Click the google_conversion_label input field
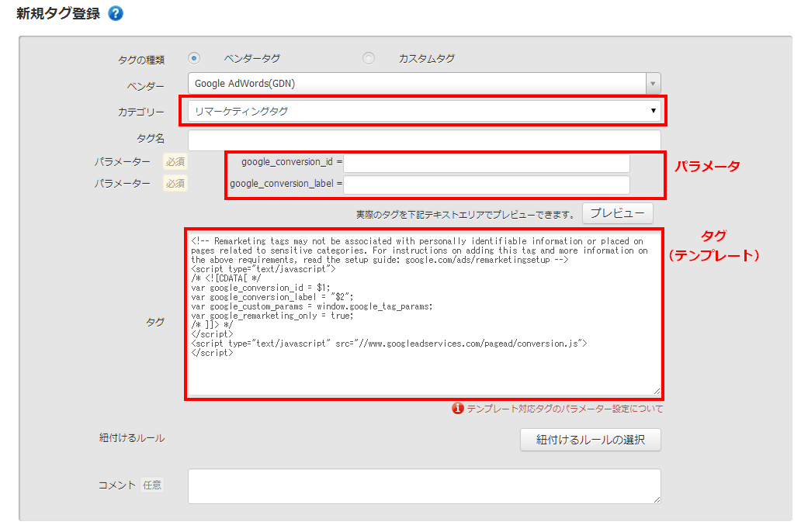Screen dimensions: 801x532 coord(487,185)
